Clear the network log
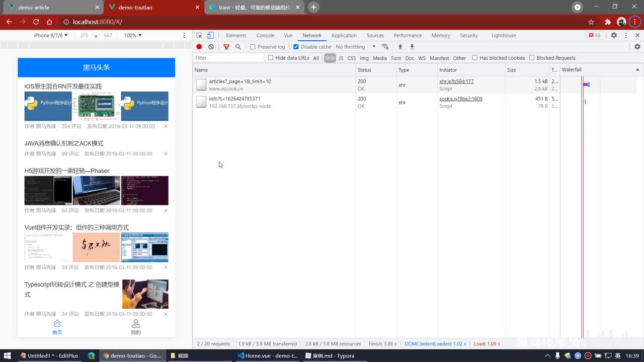Image resolution: width=644 pixels, height=362 pixels. click(x=211, y=47)
